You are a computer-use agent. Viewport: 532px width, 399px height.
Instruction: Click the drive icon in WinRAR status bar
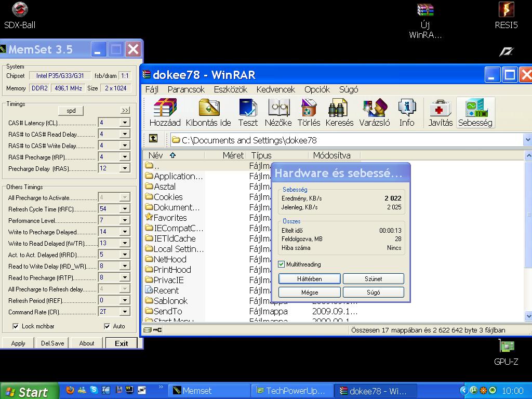pyautogui.click(x=147, y=330)
